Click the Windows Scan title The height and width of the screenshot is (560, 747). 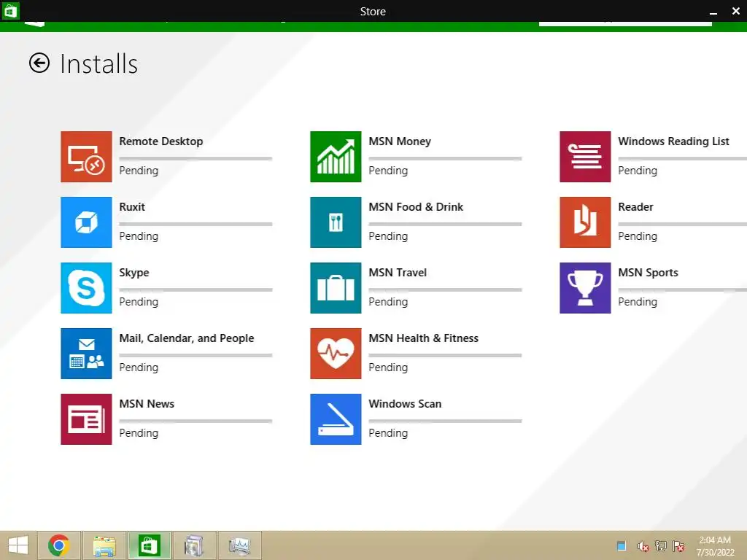pyautogui.click(x=405, y=404)
